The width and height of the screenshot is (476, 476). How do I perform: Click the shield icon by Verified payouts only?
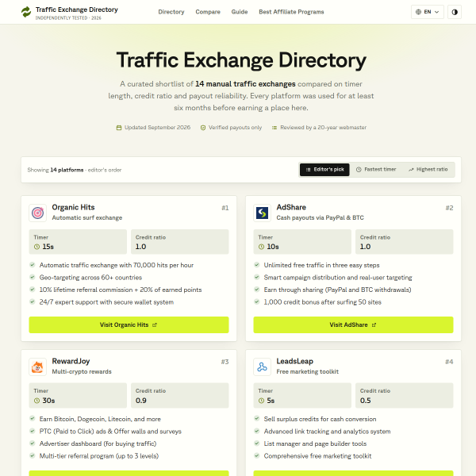click(203, 128)
